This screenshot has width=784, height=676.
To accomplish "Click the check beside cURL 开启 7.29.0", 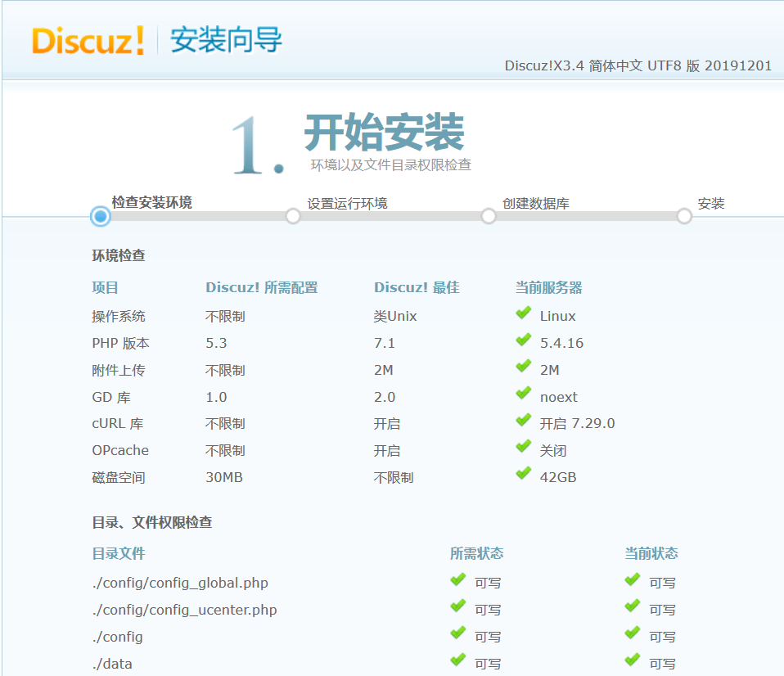I will tap(523, 421).
